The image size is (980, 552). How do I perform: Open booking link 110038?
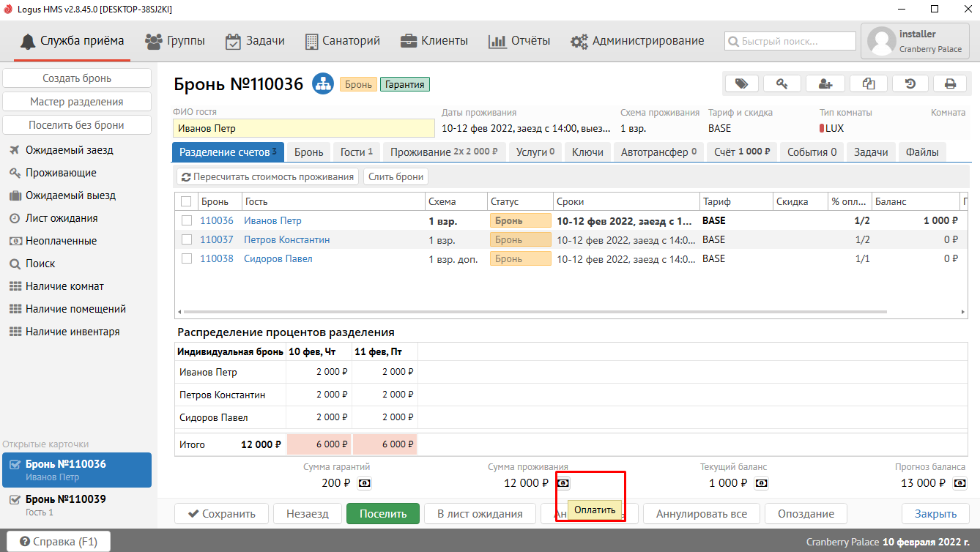[x=216, y=258]
